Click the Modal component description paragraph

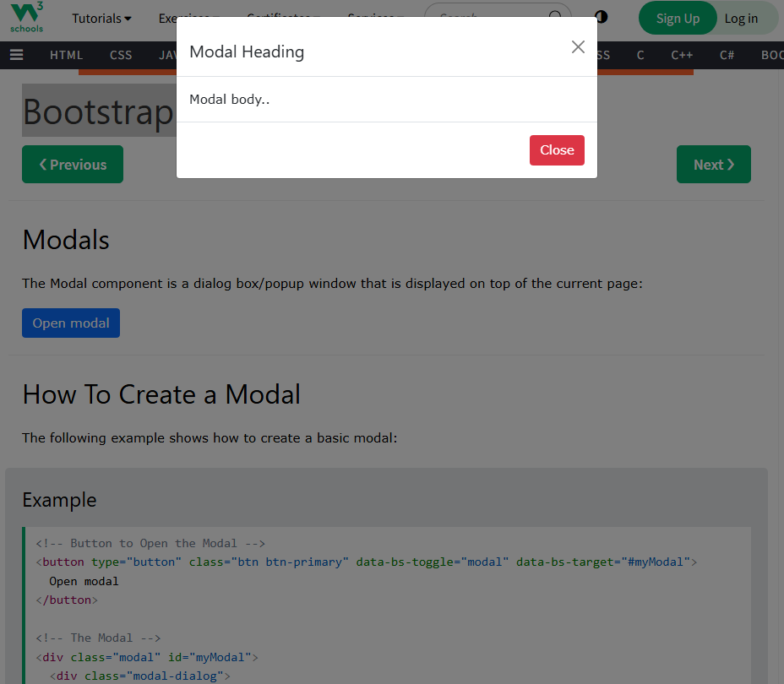(x=333, y=284)
